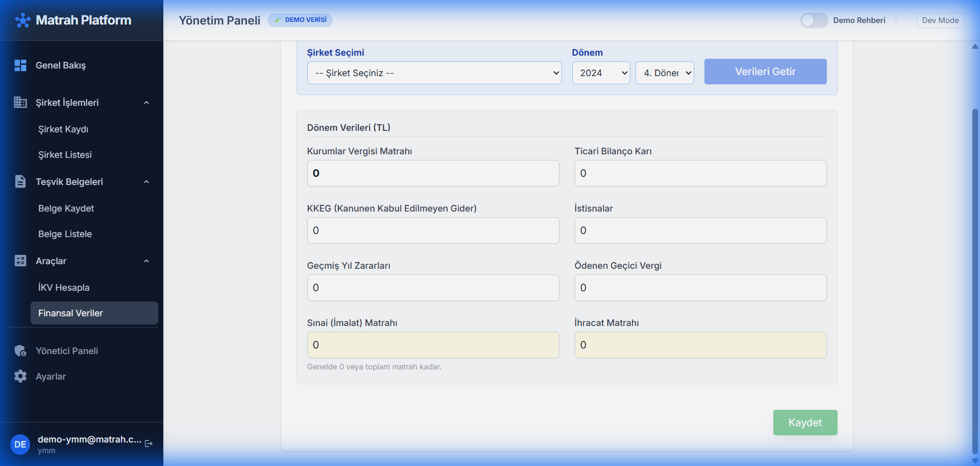Click the Şirket İşlemleri building icon
The height and width of the screenshot is (466, 980).
[x=20, y=103]
